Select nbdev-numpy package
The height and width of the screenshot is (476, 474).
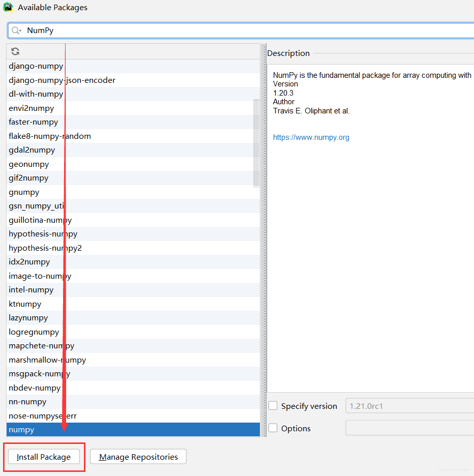point(133,388)
